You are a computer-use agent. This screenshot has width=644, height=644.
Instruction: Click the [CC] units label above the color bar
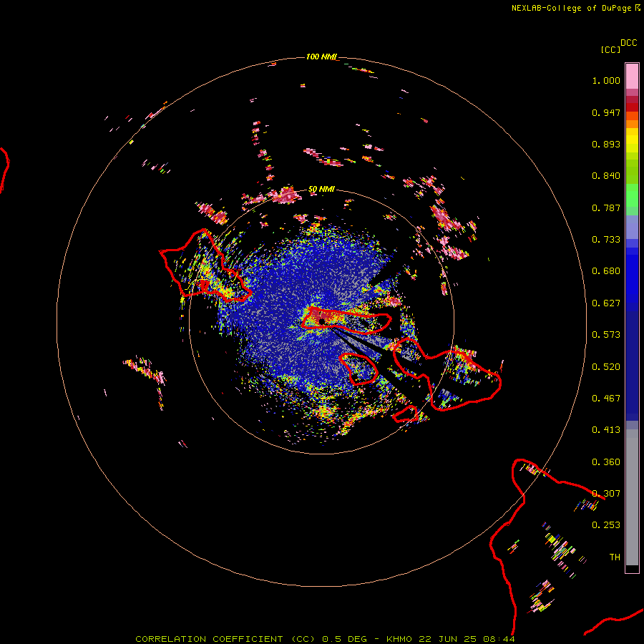point(610,49)
